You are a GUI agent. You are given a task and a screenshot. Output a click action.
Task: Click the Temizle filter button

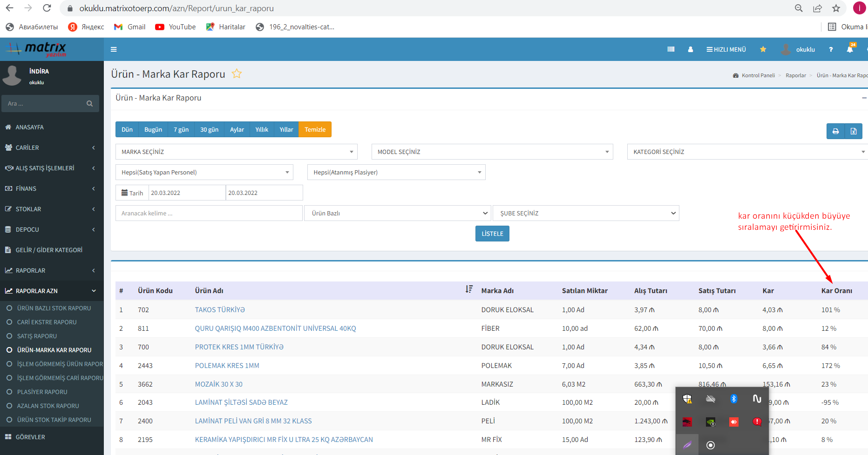[315, 130]
